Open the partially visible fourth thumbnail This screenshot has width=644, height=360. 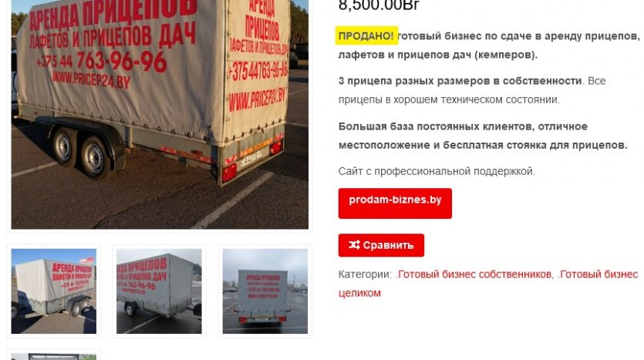point(54,357)
